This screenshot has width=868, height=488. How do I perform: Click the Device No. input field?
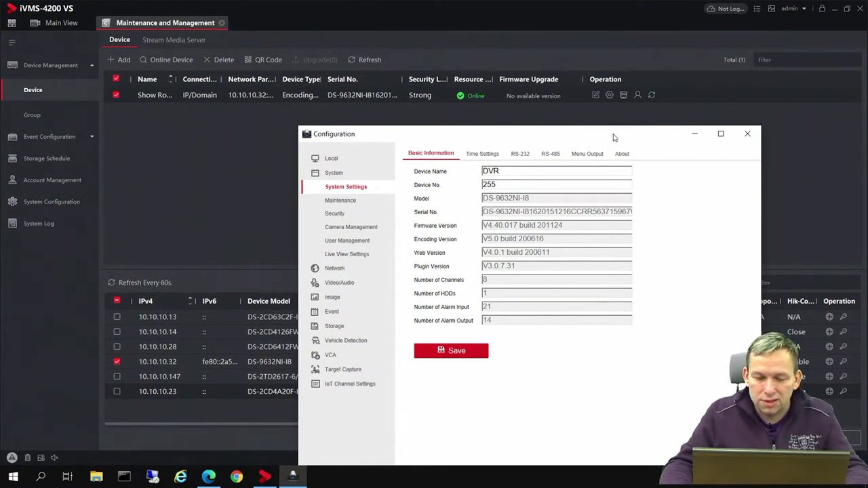(x=557, y=184)
